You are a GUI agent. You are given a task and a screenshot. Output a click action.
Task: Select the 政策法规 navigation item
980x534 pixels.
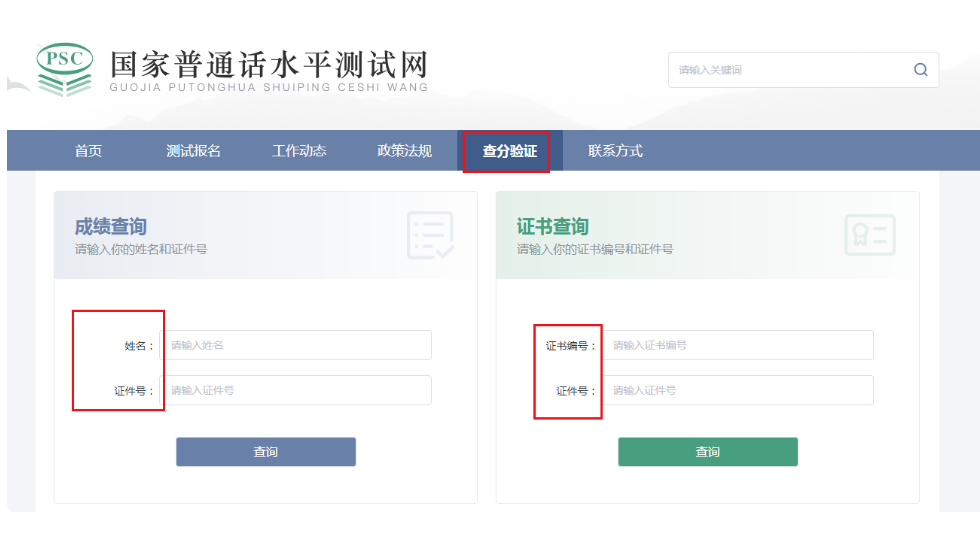click(x=404, y=151)
